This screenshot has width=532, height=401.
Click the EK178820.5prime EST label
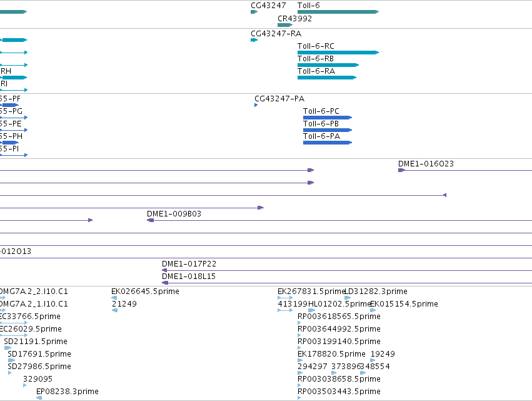331,354
